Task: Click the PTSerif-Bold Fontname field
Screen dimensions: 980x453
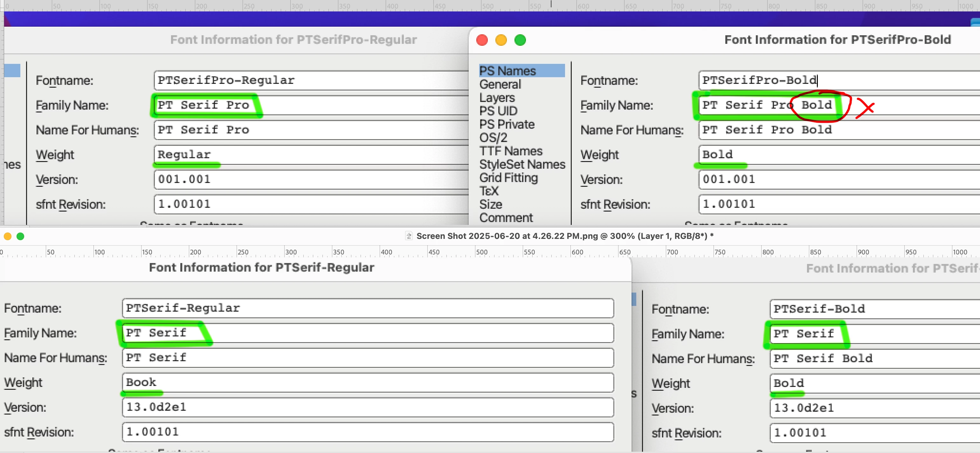Action: 875,308
